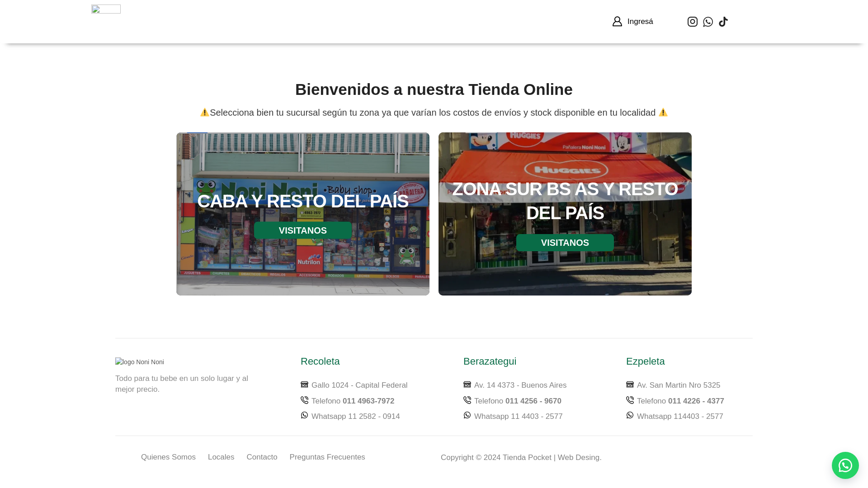The width and height of the screenshot is (868, 488).
Task: Click Todo para tu bebe tagline text
Action: coord(182,384)
